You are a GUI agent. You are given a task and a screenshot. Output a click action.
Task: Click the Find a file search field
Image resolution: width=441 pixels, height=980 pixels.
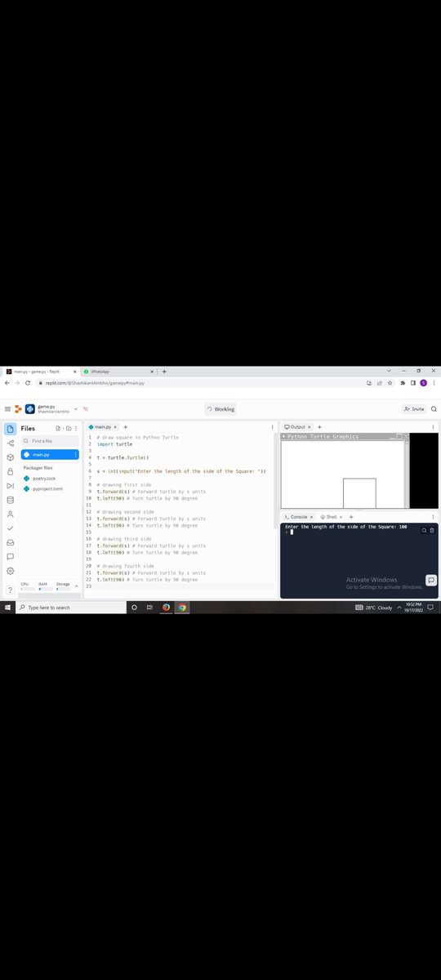pos(50,441)
